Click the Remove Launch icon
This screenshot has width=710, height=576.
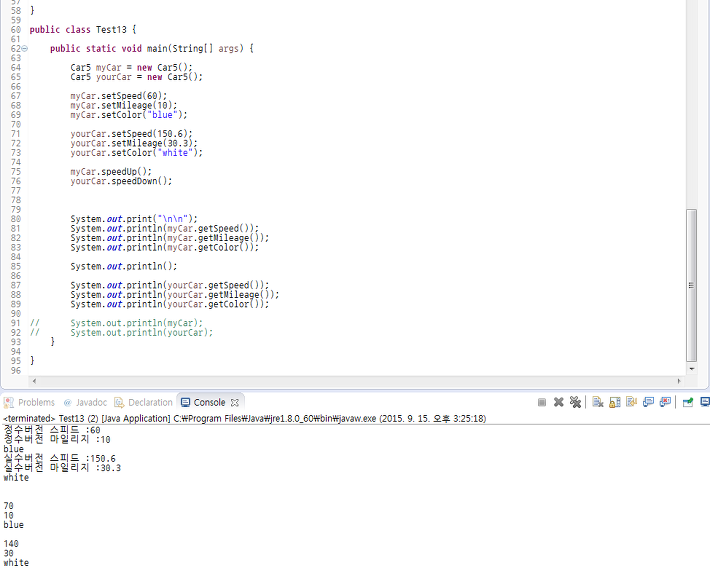pyautogui.click(x=559, y=402)
